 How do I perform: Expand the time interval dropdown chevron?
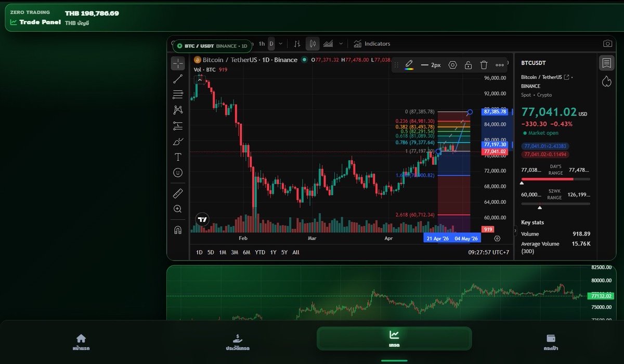tap(281, 44)
